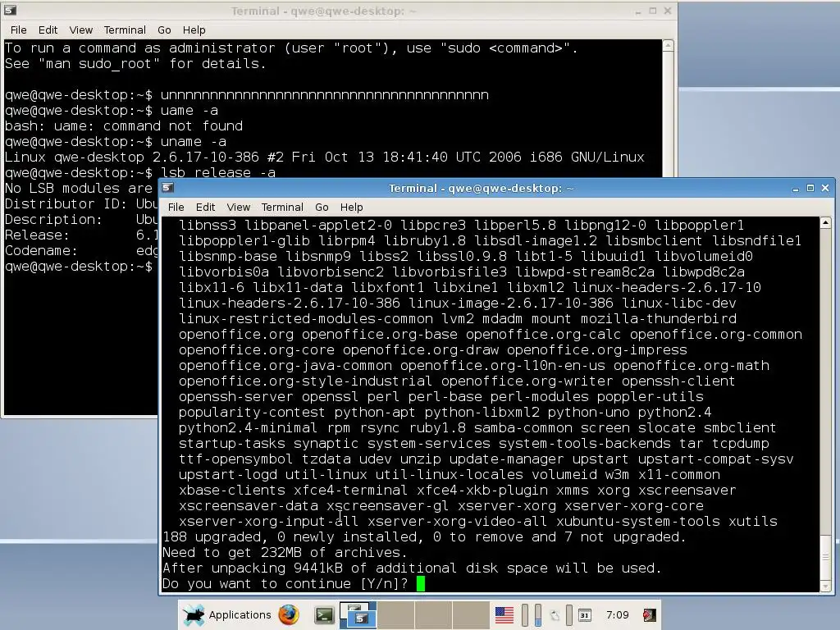Click the background terminal title bar text
The width and height of the screenshot is (840, 630).
[323, 11]
